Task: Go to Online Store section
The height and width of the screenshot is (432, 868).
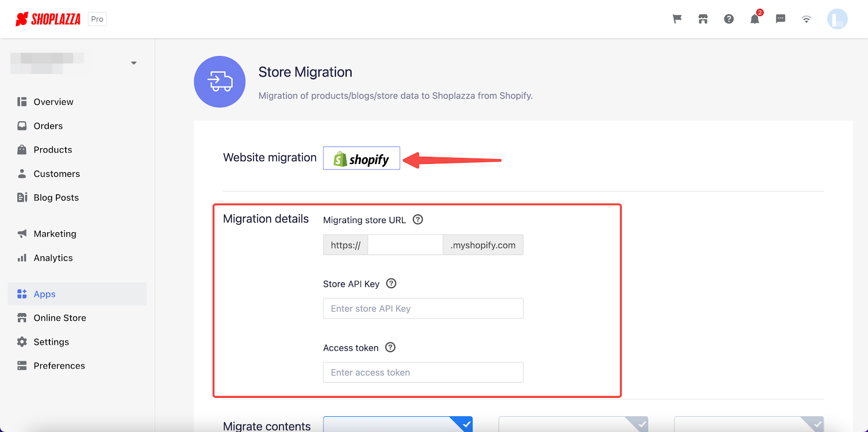Action: tap(77, 318)
